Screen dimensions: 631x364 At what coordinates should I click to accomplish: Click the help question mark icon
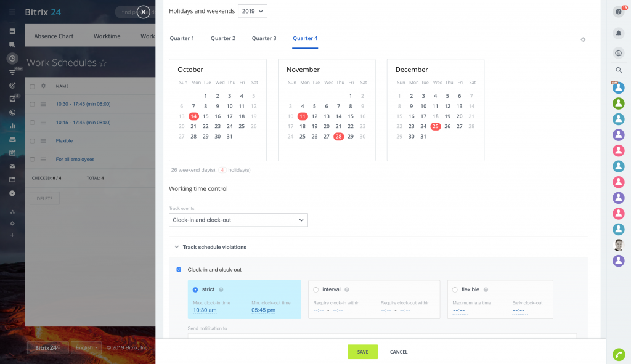click(618, 12)
